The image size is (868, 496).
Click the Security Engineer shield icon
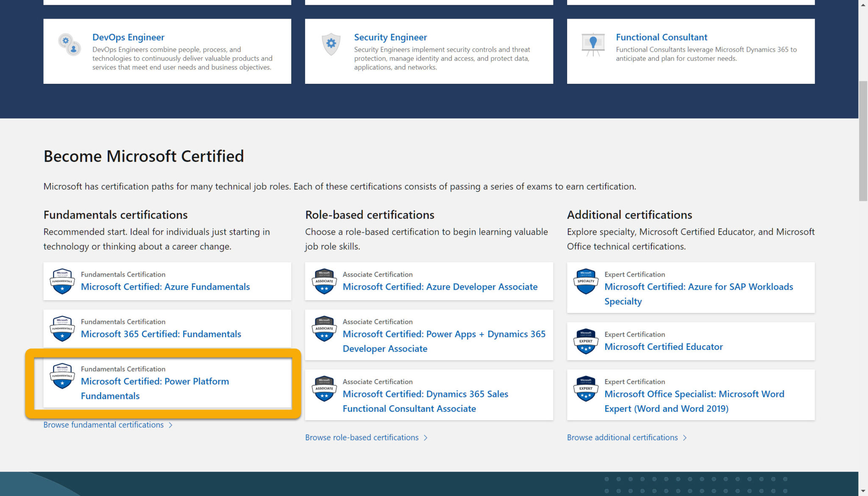pos(331,44)
